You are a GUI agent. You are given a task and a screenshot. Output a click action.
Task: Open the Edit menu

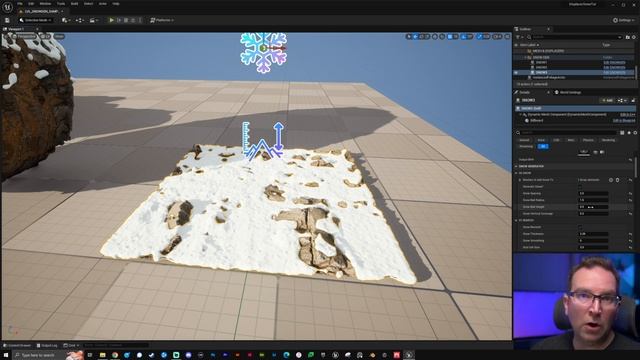[x=31, y=4]
